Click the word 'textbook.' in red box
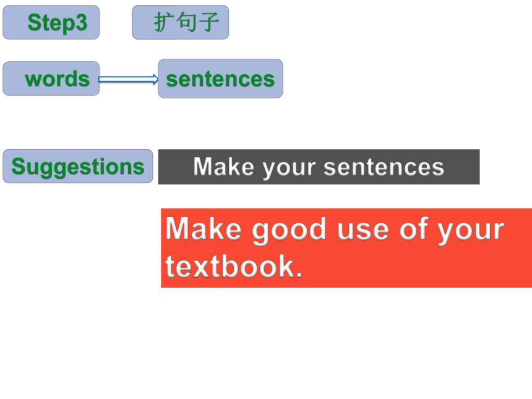Image resolution: width=532 pixels, height=399 pixels. (x=234, y=267)
